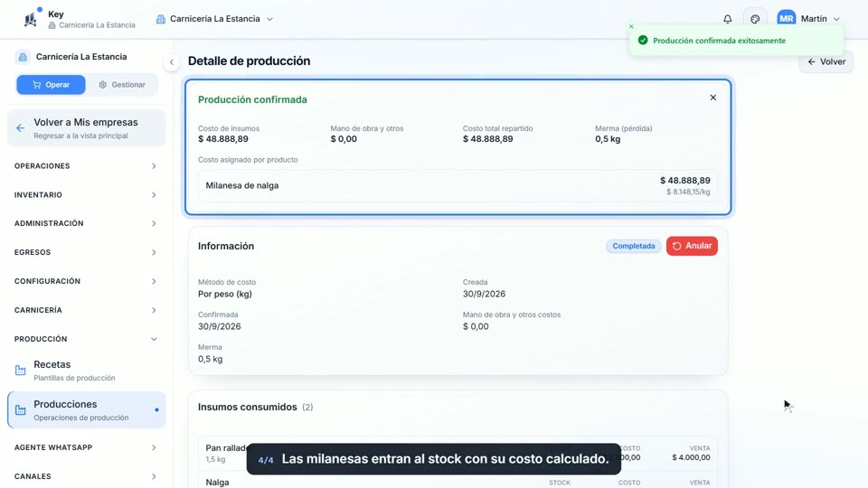Click the Key app logo icon
The image size is (868, 488).
pyautogui.click(x=31, y=19)
